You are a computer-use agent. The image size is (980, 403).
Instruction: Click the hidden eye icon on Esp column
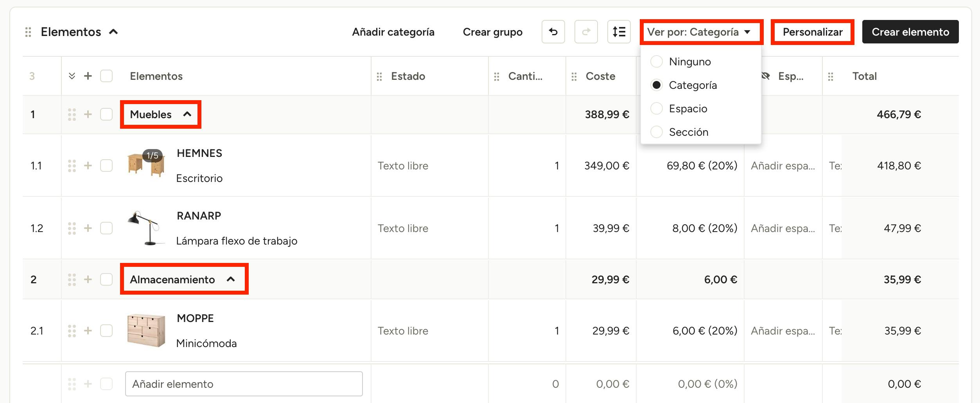tap(766, 76)
